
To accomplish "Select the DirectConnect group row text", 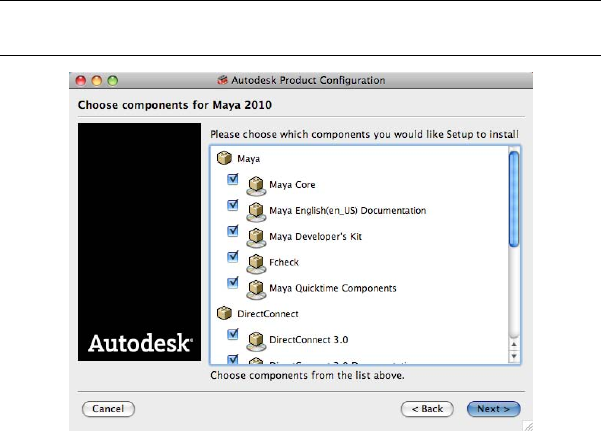I will (x=268, y=314).
